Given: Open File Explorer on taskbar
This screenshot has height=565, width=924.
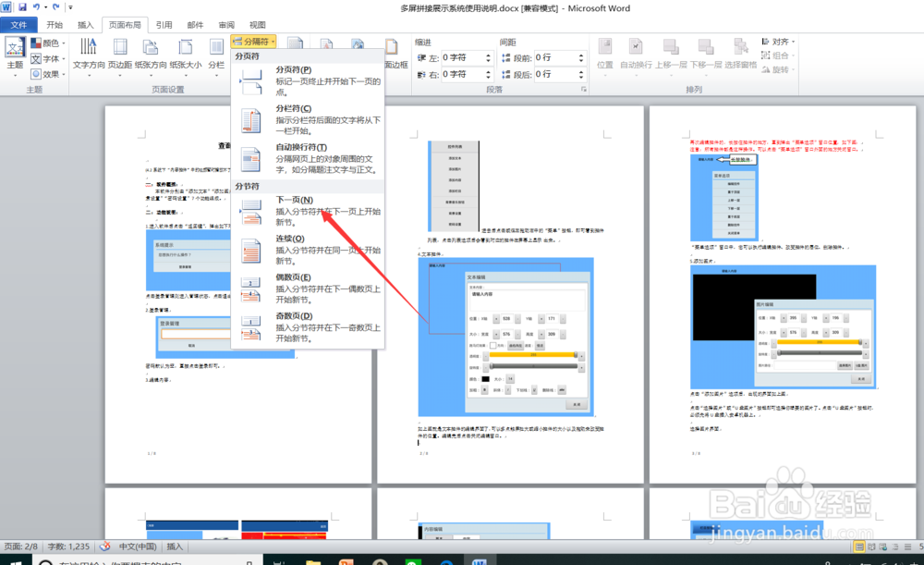Looking at the screenshot, I should [313, 561].
